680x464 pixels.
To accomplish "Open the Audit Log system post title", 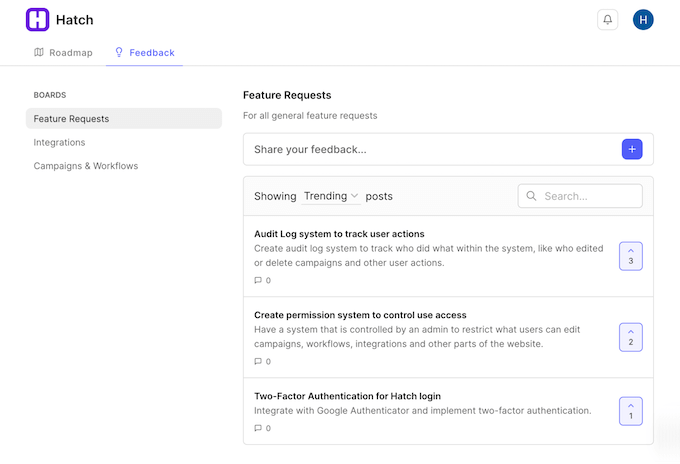I will point(339,234).
